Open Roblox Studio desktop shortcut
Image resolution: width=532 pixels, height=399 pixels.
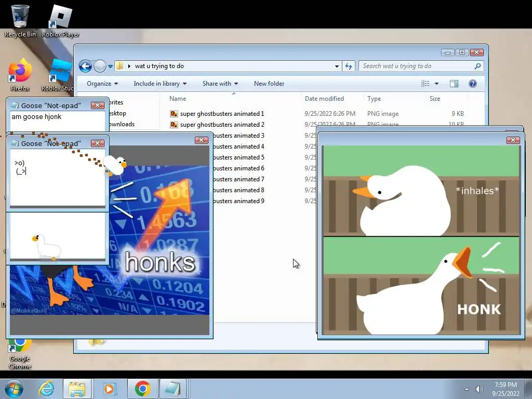pos(58,75)
